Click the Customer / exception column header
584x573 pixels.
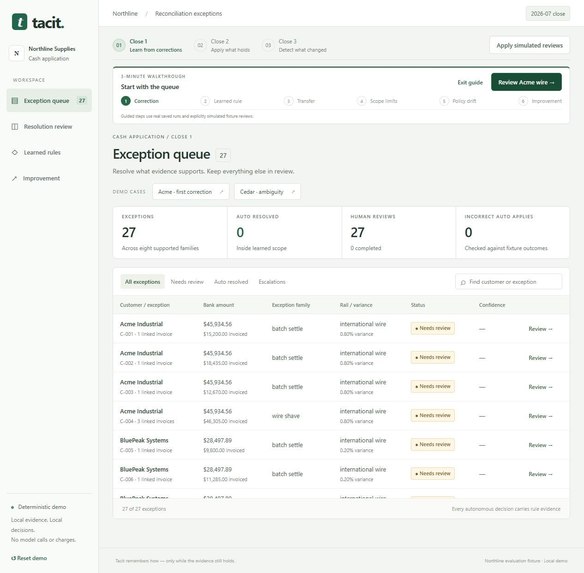point(145,305)
